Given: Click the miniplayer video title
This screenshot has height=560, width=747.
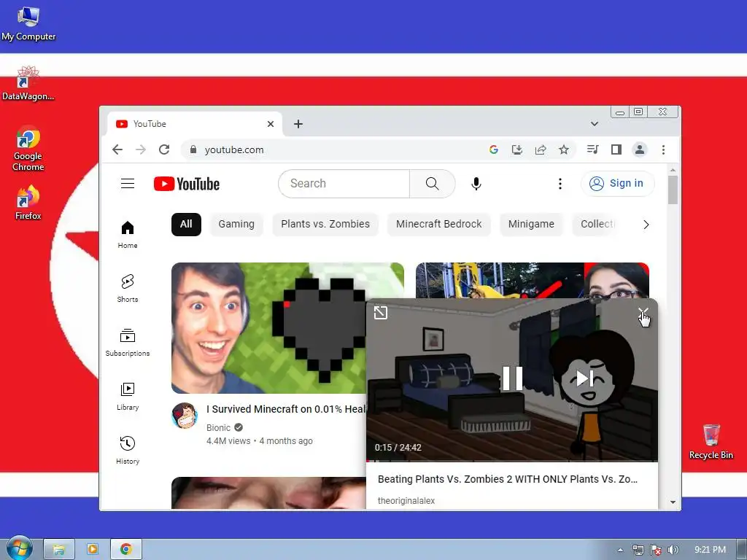Looking at the screenshot, I should coord(508,479).
